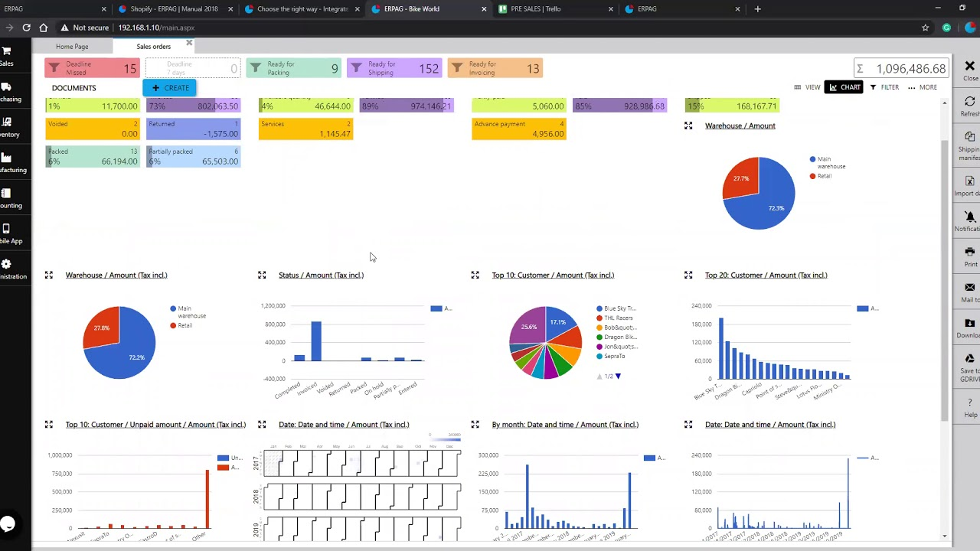Maximize the Top 20: Customer / Amount chart
The width and height of the screenshot is (980, 551).
click(688, 275)
